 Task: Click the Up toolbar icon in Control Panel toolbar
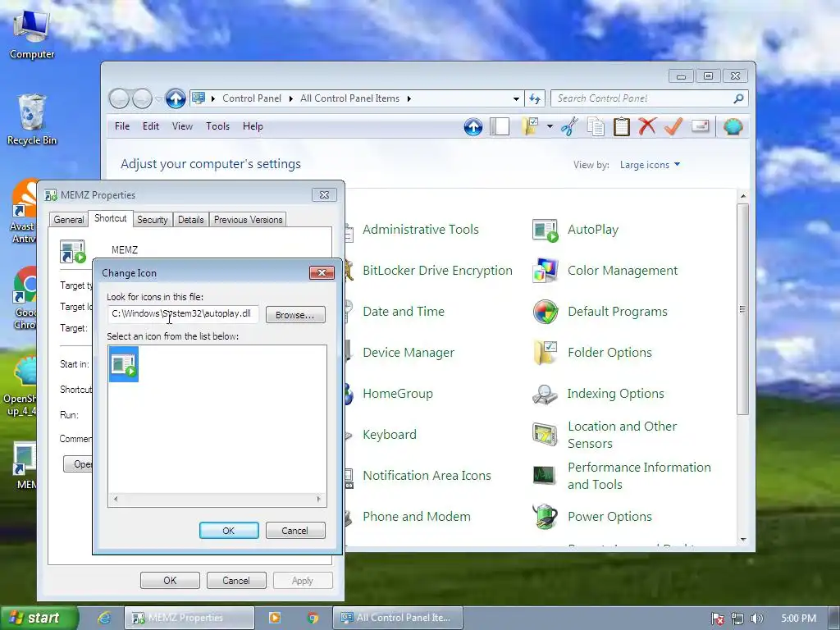pos(473,126)
